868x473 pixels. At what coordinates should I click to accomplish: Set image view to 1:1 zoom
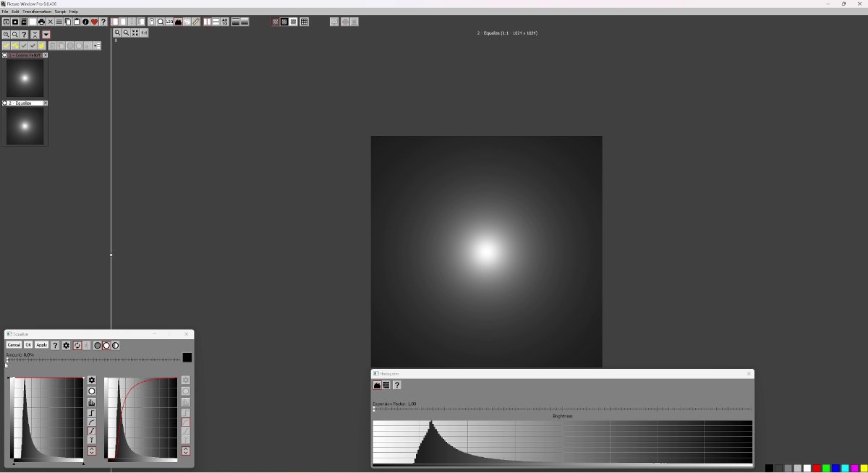[144, 33]
